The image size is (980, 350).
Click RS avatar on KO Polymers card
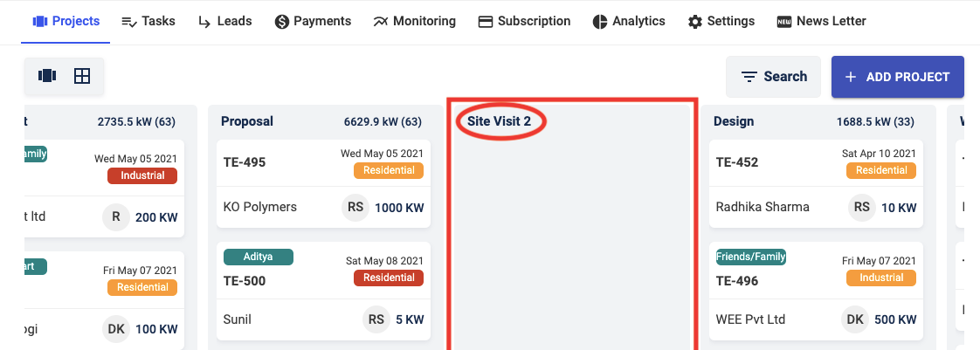(x=355, y=208)
